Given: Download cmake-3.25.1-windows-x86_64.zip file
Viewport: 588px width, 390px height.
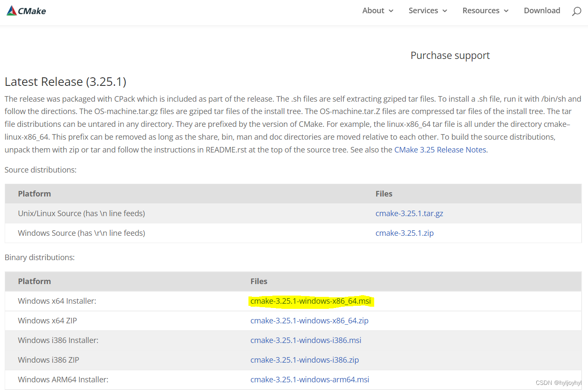Looking at the screenshot, I should pos(309,321).
